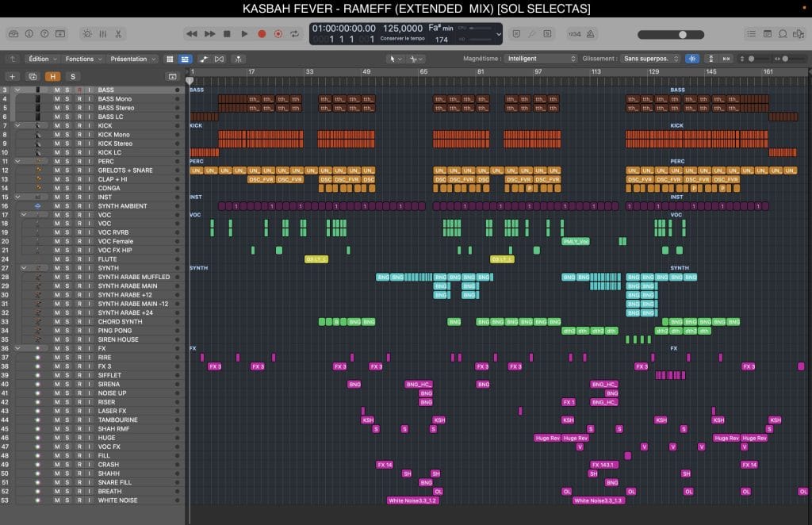The width and height of the screenshot is (812, 525).
Task: Open the Édition menu
Action: (40, 59)
